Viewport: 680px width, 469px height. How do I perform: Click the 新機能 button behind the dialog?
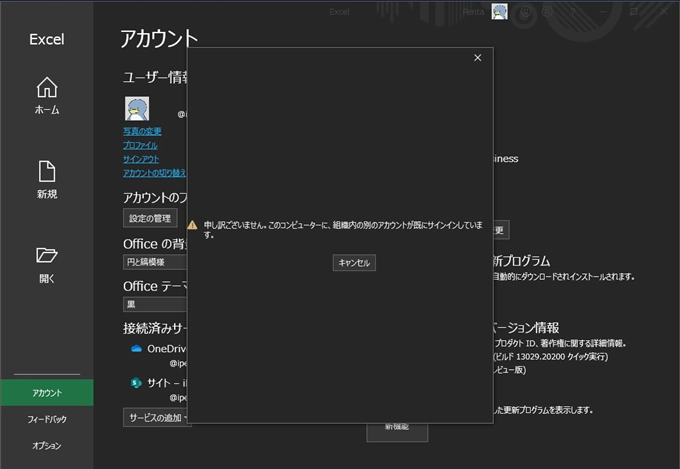(x=397, y=432)
